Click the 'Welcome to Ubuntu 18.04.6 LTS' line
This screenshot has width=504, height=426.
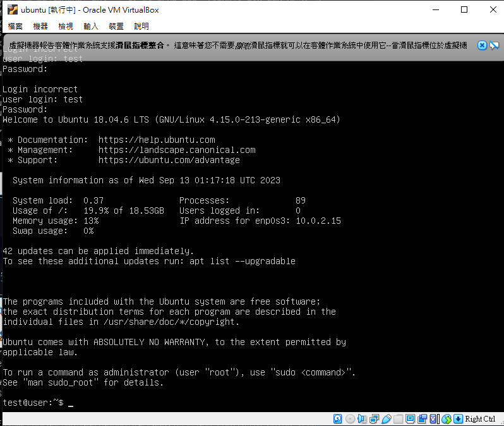coord(171,119)
